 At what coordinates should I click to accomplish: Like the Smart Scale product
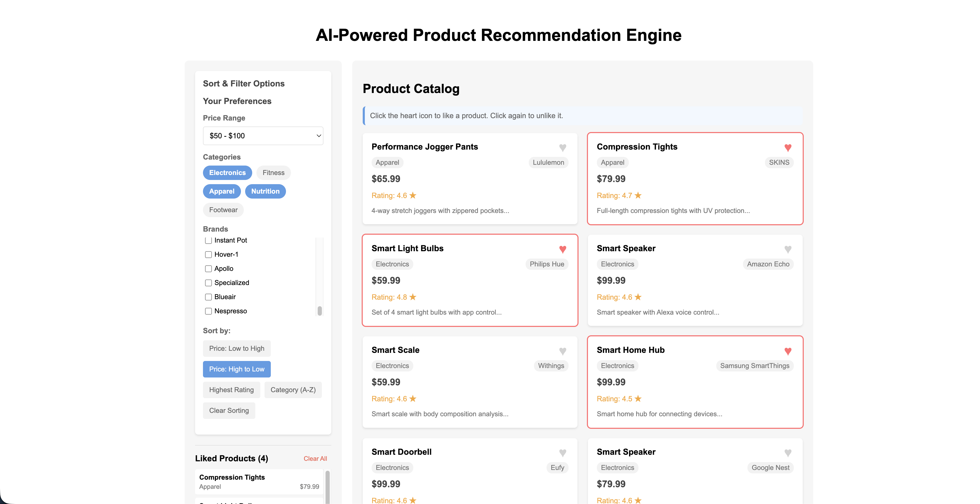click(563, 351)
